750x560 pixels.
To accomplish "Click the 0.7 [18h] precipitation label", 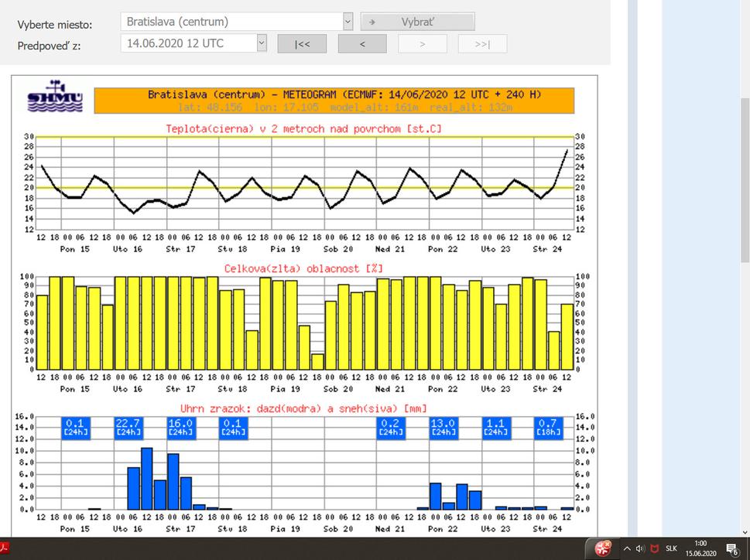I will [549, 428].
